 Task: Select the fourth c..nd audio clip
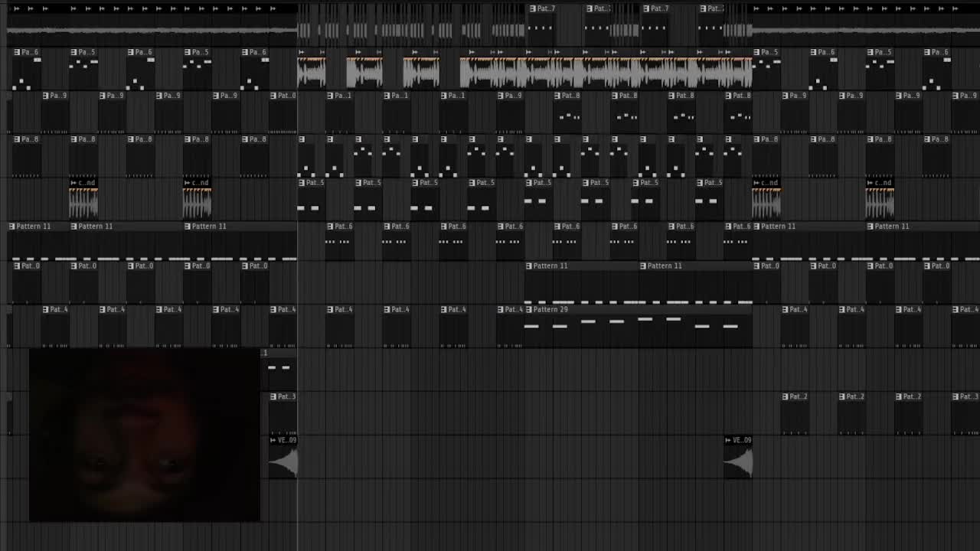tap(880, 199)
